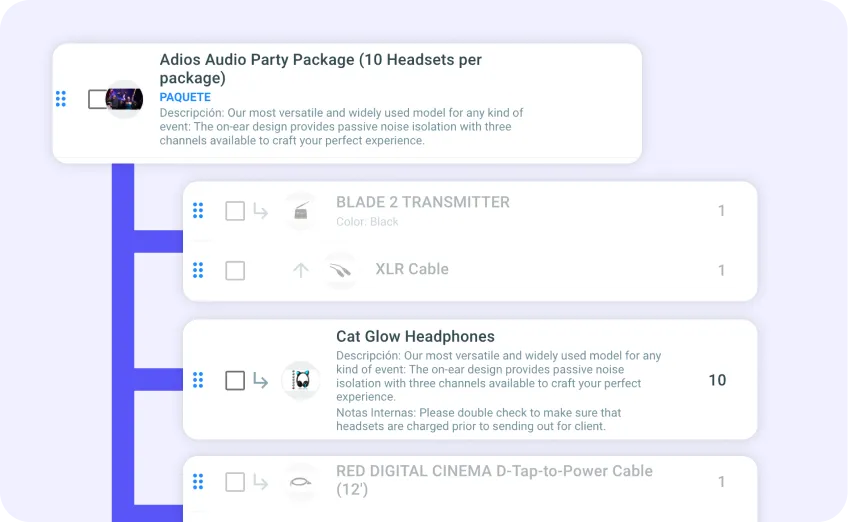
Task: Click indent arrow on BLADE 2 TRANSMITTER row
Action: coord(261,211)
